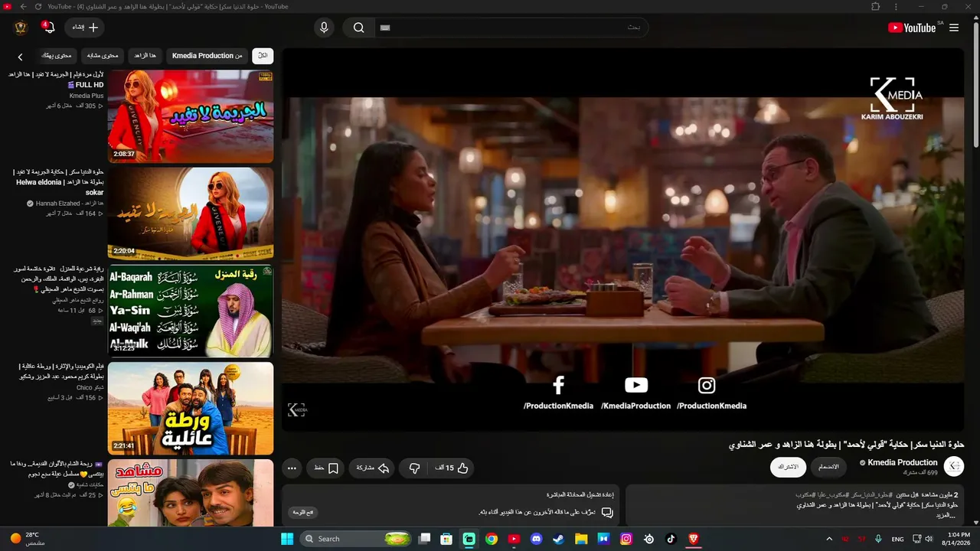Start voice search with the microphone
The width and height of the screenshot is (980, 551).
click(324, 28)
